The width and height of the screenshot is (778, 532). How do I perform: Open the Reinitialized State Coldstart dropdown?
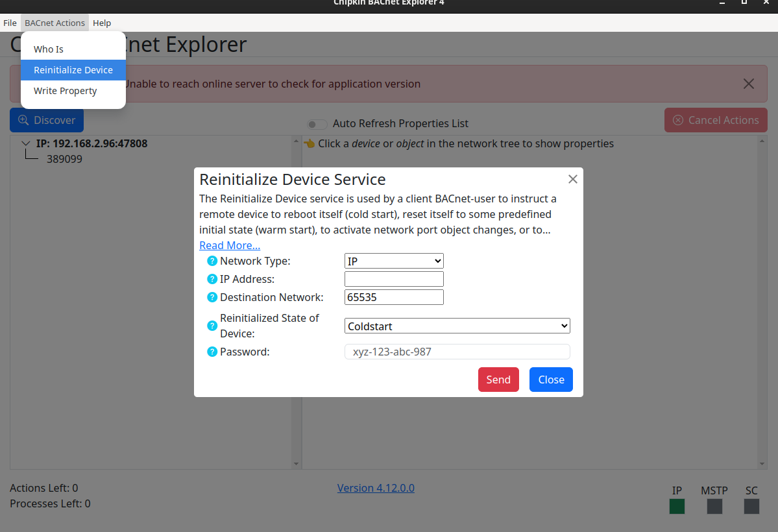pos(457,326)
